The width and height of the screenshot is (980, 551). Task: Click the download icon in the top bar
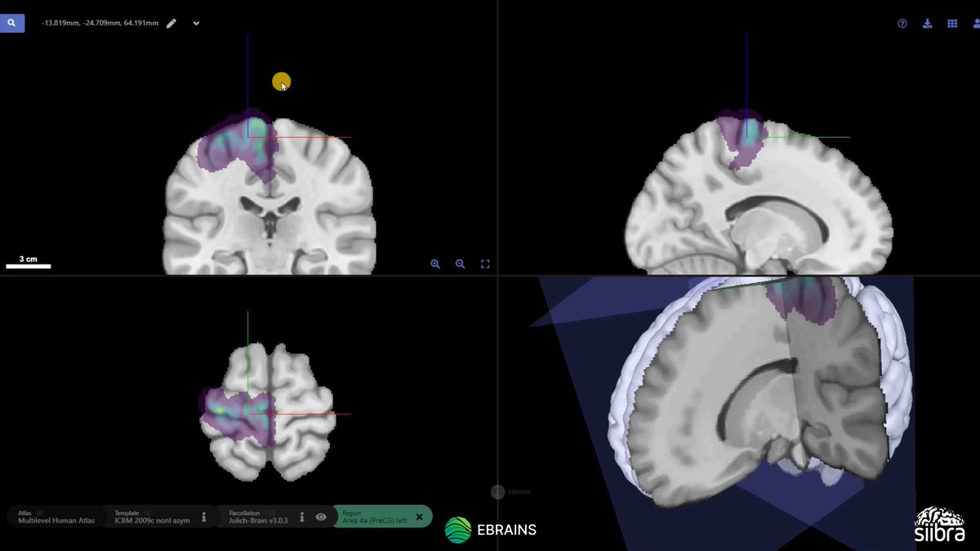click(928, 24)
